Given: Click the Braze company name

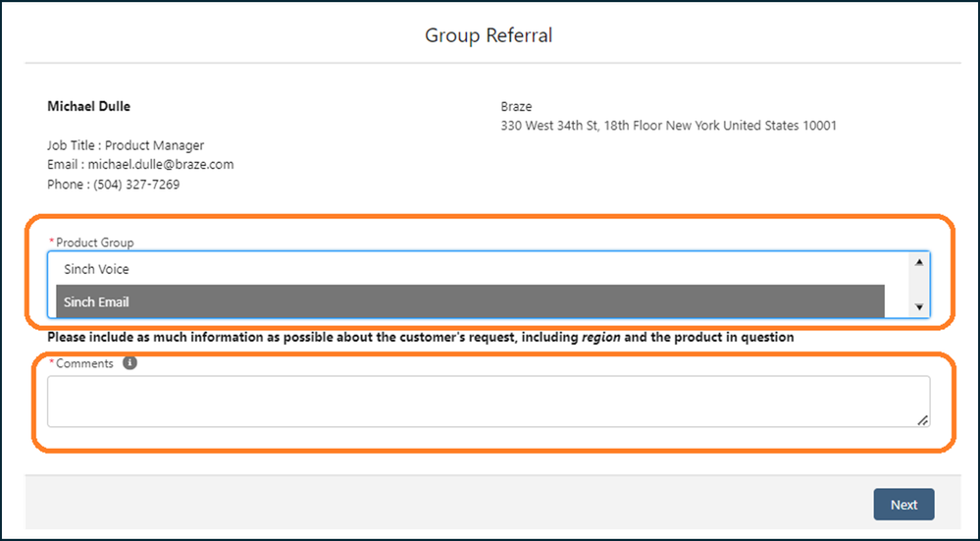Looking at the screenshot, I should (x=516, y=106).
